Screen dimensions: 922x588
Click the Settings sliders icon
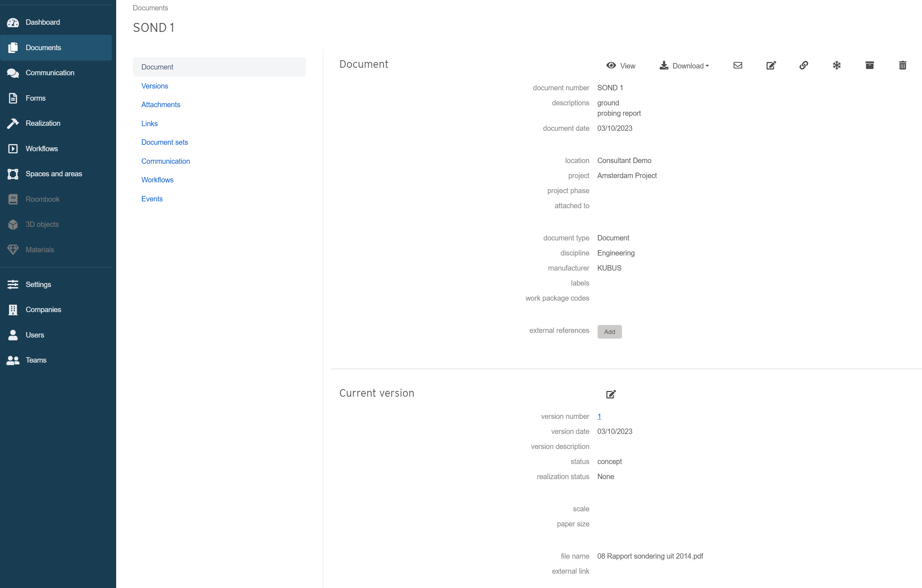tap(13, 285)
